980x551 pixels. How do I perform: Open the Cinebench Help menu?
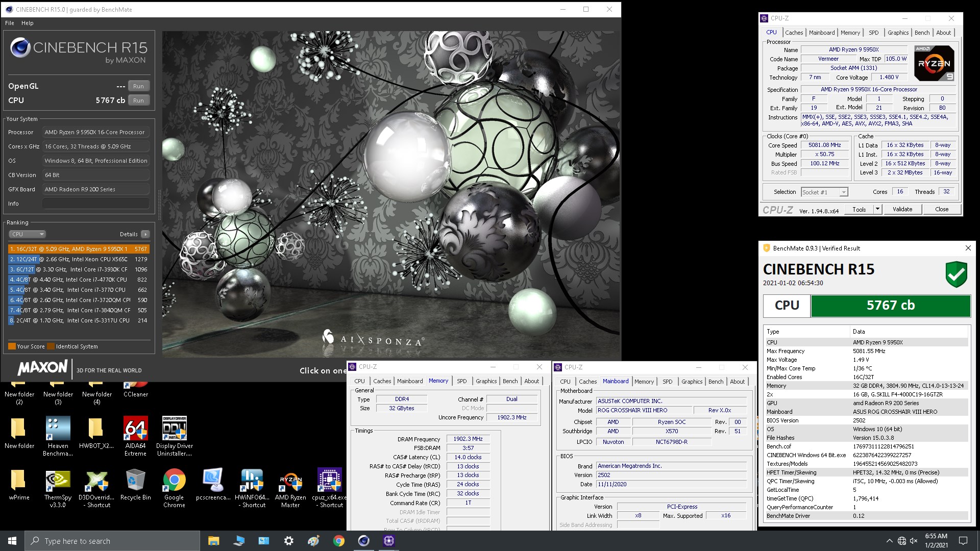coord(28,23)
